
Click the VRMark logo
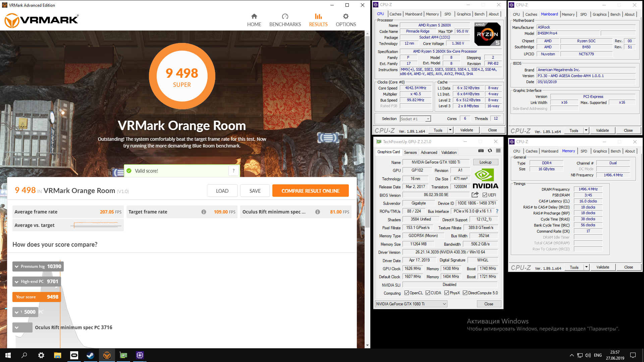42,20
